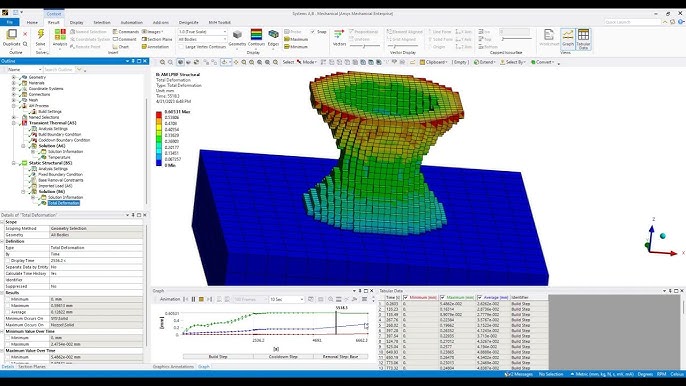Select Total Deformation in the outline tree
This screenshot has height=386, width=686.
(63, 203)
